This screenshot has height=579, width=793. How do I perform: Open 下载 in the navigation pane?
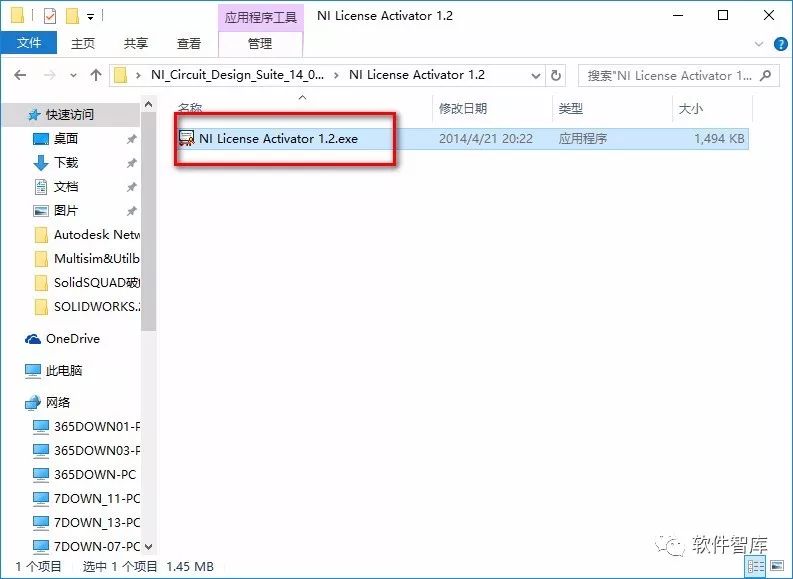pyautogui.click(x=66, y=162)
